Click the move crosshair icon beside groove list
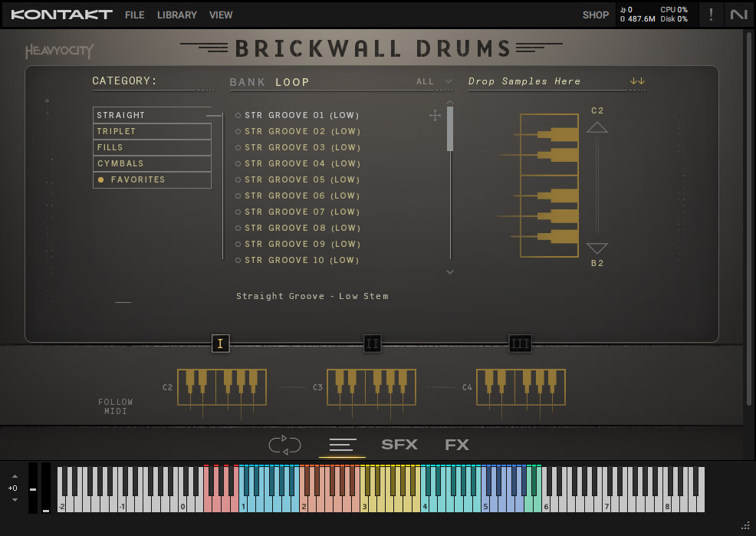 (x=435, y=115)
